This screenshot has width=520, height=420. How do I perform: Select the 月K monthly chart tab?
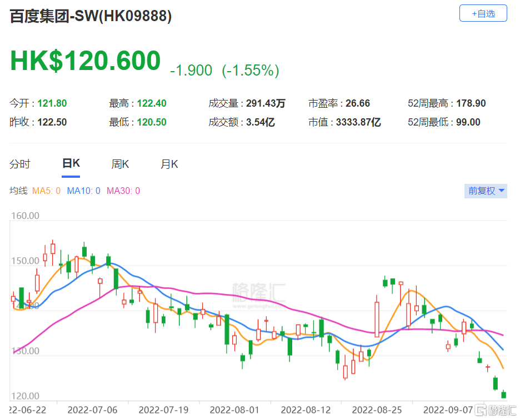169,164
